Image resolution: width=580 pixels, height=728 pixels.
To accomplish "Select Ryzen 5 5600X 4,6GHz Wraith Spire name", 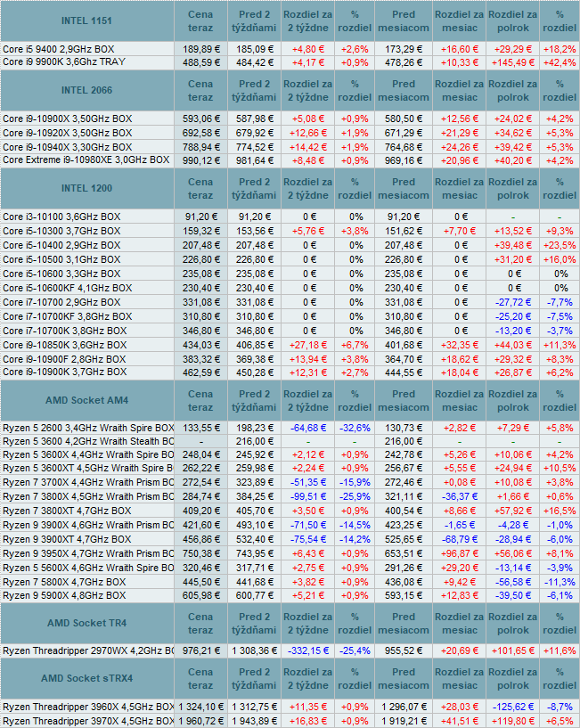I will (88, 568).
